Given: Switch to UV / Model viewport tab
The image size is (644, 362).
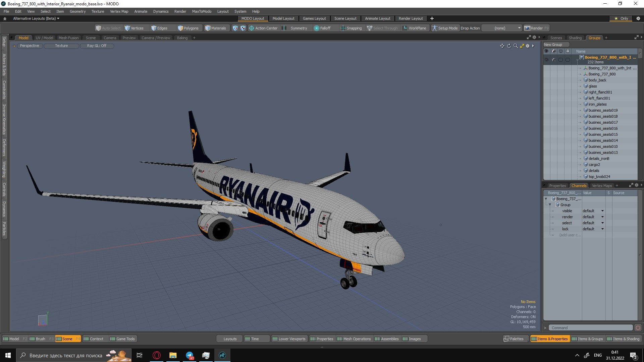Looking at the screenshot, I should [x=44, y=38].
